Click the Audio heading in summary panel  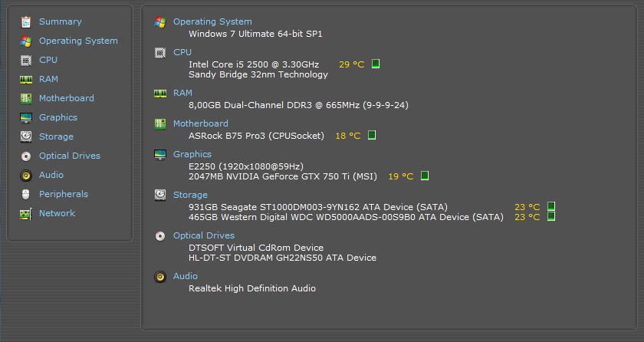coord(186,276)
